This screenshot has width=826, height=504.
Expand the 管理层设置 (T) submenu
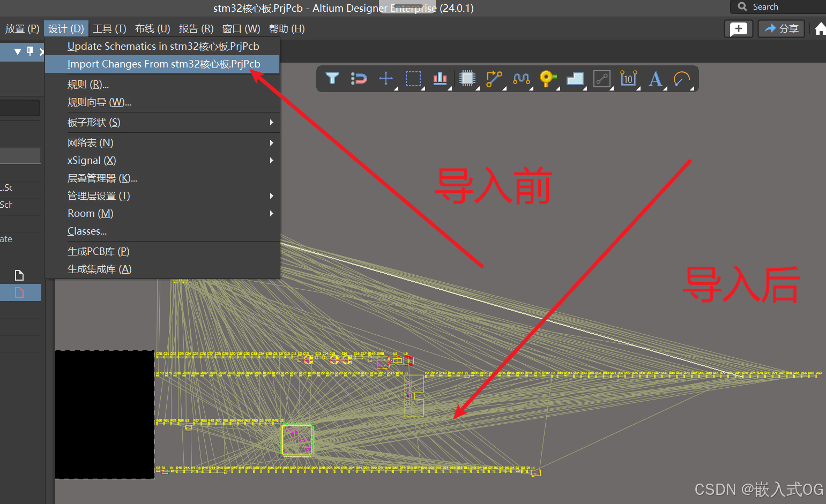[x=162, y=195]
